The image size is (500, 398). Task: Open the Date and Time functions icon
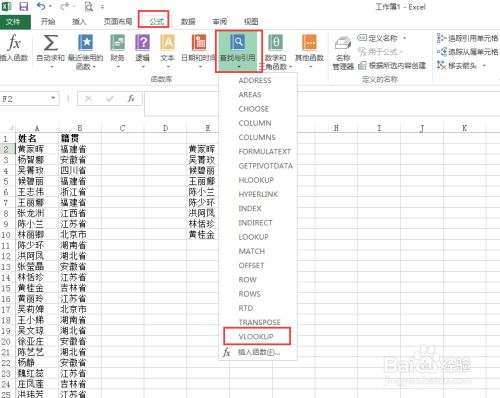199,43
